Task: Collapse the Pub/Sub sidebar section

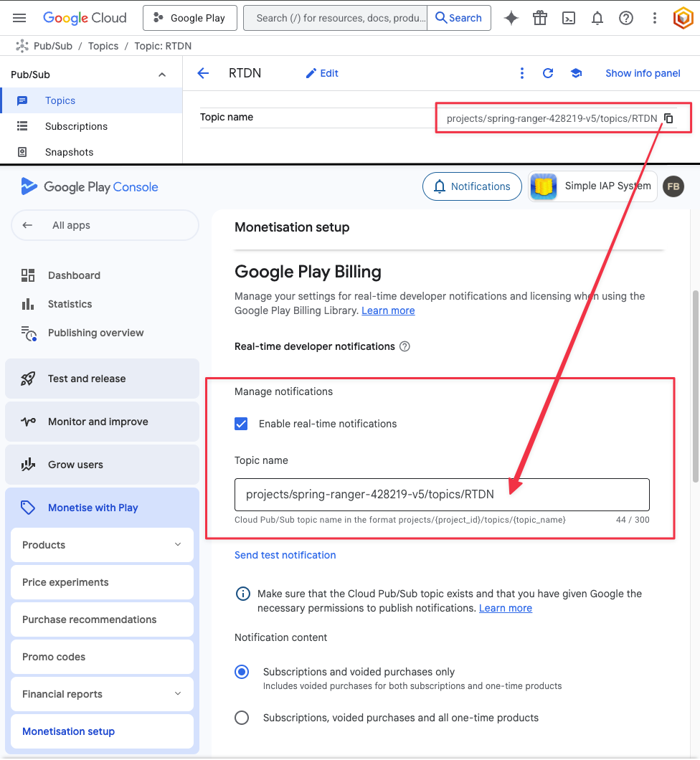Action: [162, 75]
